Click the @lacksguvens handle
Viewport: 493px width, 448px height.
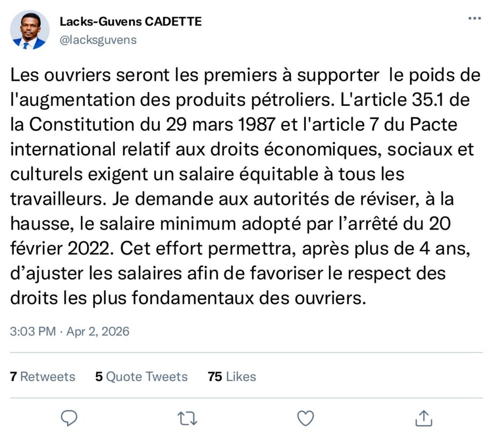click(x=98, y=40)
